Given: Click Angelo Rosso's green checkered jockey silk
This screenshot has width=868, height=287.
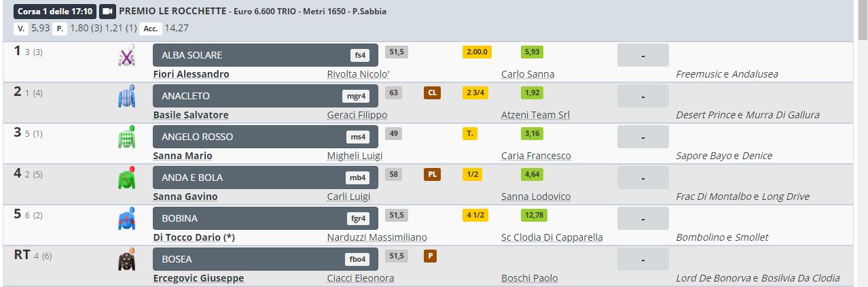Looking at the screenshot, I should 126,137.
